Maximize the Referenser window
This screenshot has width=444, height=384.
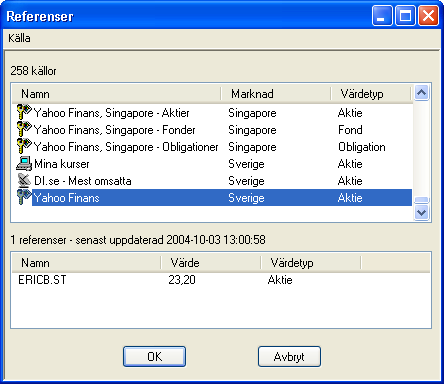405,16
